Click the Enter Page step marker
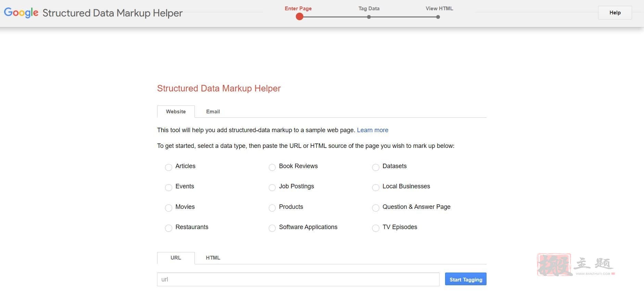This screenshot has width=644, height=302. (x=300, y=16)
